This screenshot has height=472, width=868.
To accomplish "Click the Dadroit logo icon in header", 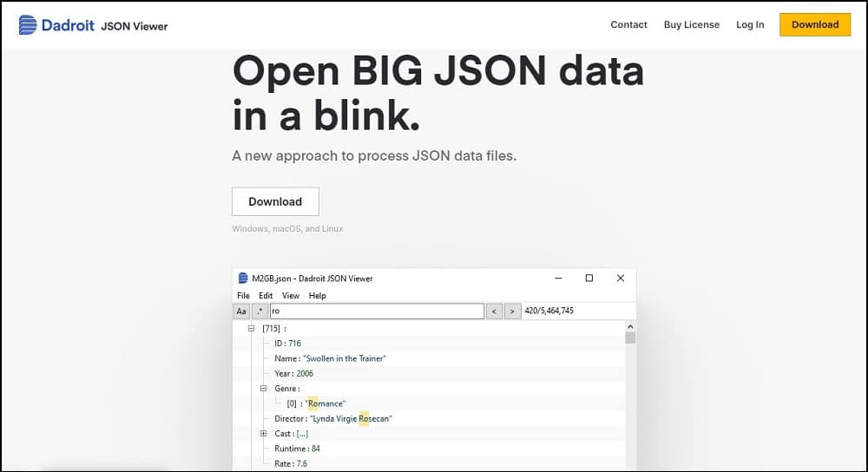I will pyautogui.click(x=28, y=25).
